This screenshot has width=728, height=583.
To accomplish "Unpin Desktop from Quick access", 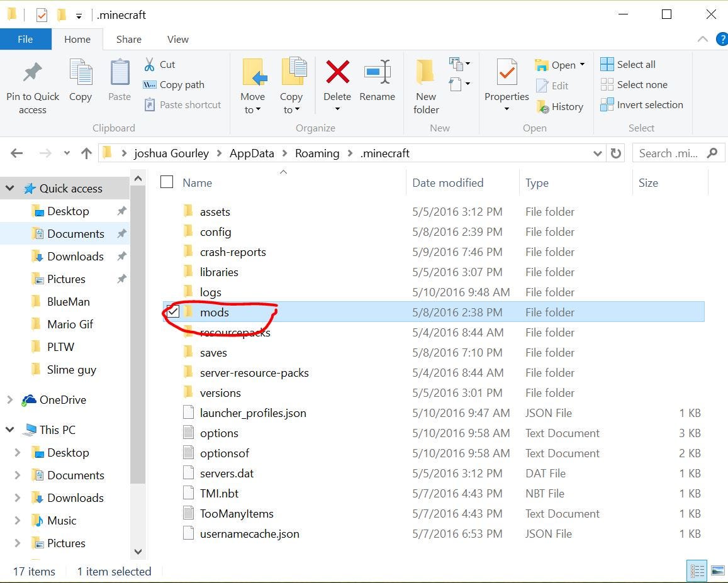I will point(121,211).
